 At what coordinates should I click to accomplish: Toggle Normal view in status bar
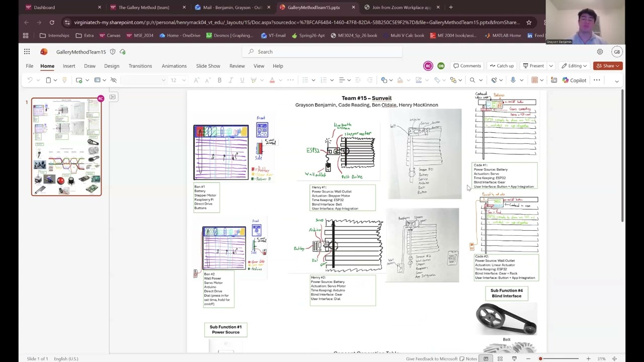pyautogui.click(x=486, y=358)
